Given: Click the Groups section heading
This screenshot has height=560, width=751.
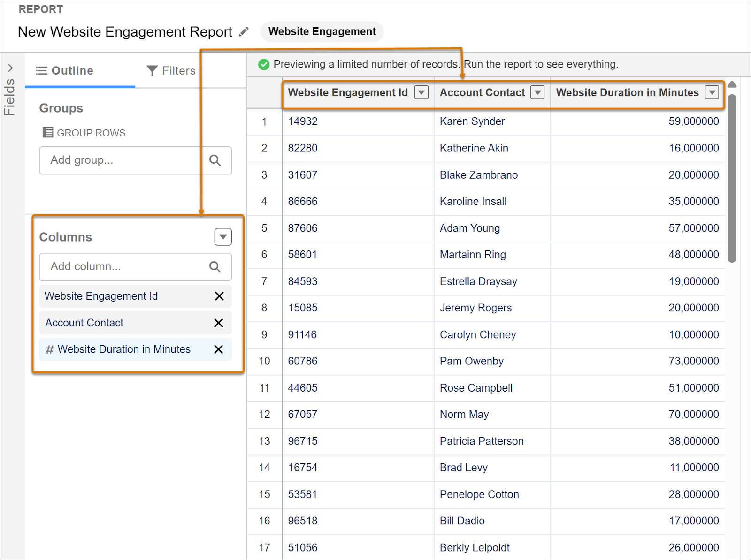Looking at the screenshot, I should [x=61, y=108].
